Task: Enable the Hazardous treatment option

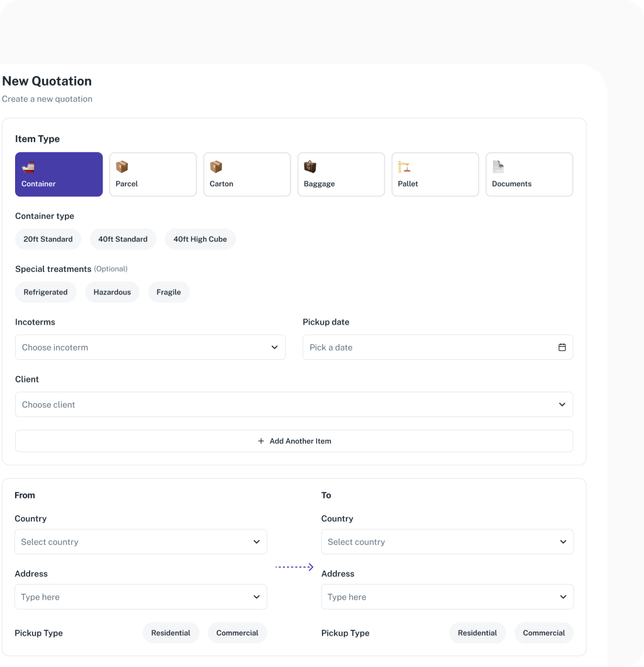Action: pos(112,292)
